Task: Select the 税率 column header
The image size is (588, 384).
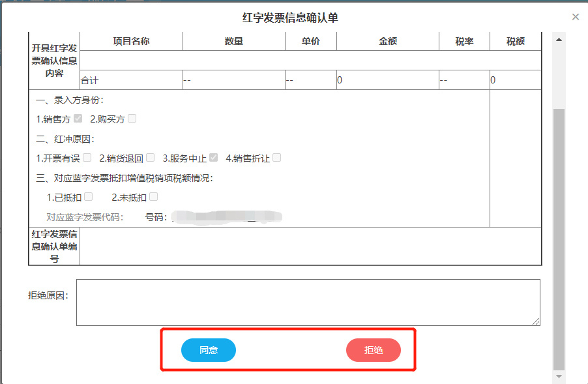Action: (x=464, y=40)
